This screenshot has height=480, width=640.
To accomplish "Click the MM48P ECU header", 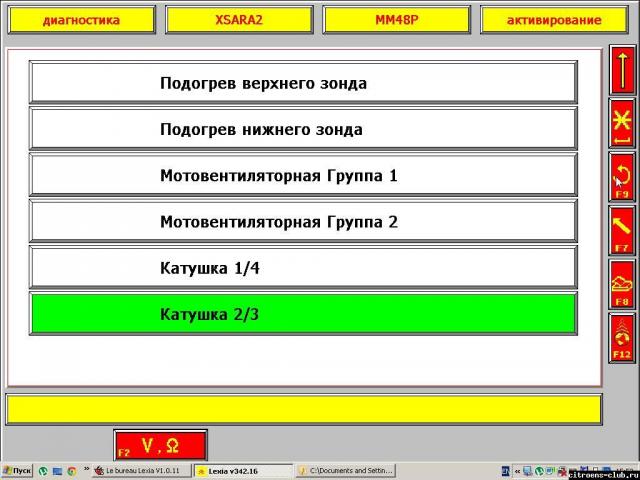I will [x=396, y=20].
